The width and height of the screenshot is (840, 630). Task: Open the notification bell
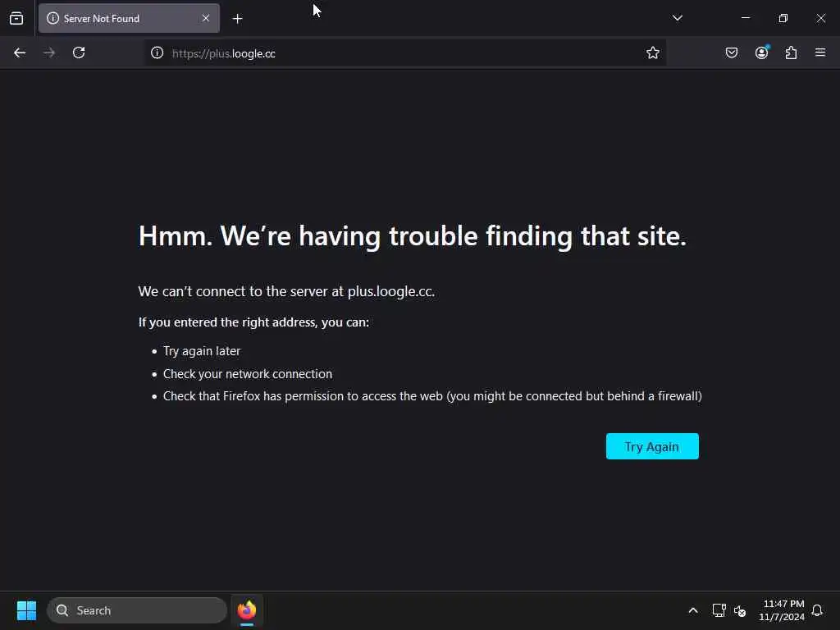pyautogui.click(x=818, y=610)
